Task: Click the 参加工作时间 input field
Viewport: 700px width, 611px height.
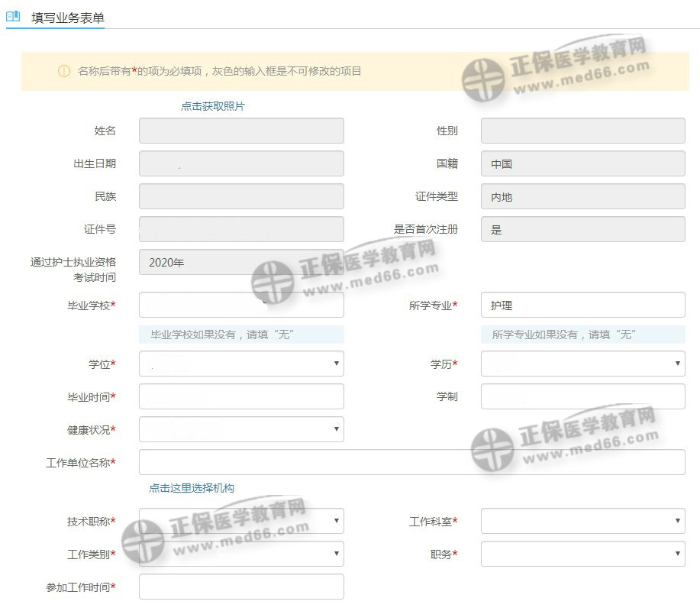Action: point(241,587)
